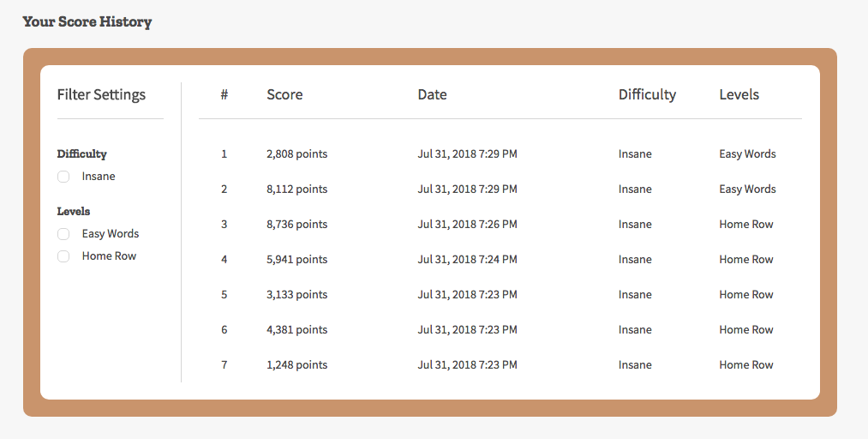Toggle the Easy Words level filter
The width and height of the screenshot is (868, 439).
[63, 234]
